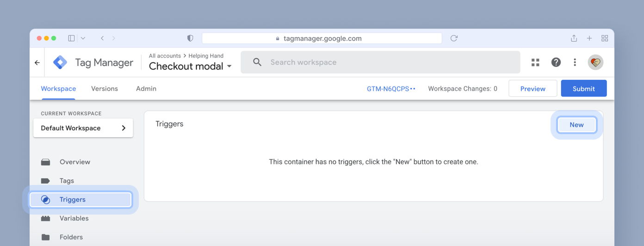Click the Search workspace field
This screenshot has height=246, width=644.
[x=380, y=62]
